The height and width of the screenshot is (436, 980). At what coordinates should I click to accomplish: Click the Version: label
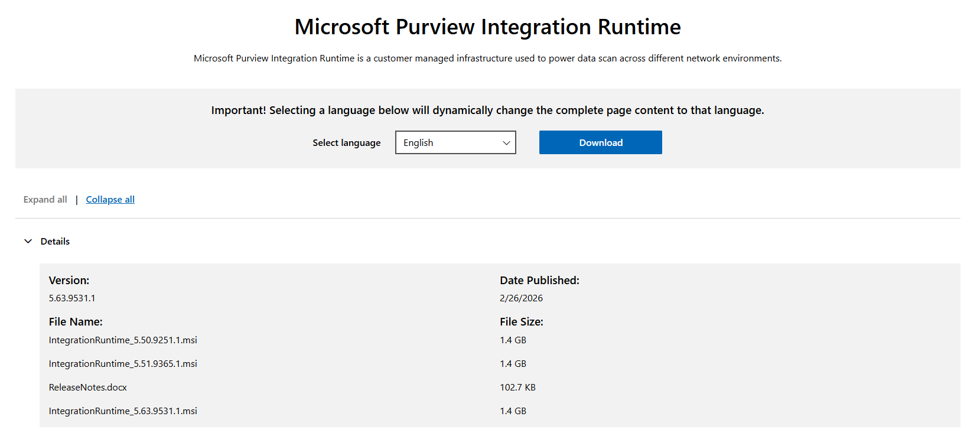69,281
